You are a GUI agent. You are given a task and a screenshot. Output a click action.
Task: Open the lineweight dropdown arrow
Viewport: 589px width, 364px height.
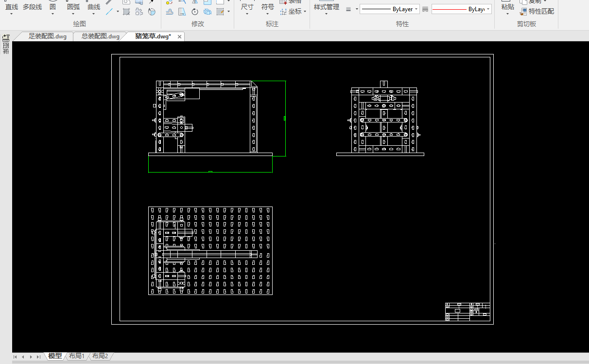[x=357, y=9]
